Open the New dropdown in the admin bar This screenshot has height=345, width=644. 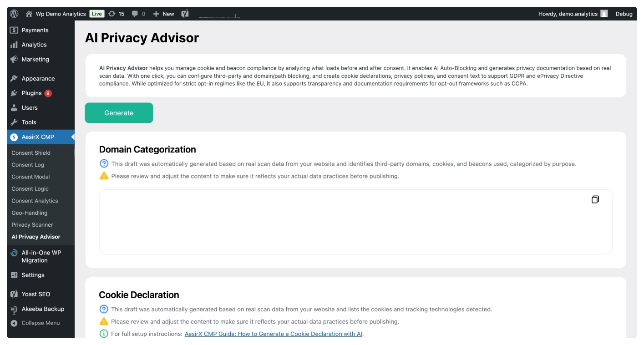(164, 14)
